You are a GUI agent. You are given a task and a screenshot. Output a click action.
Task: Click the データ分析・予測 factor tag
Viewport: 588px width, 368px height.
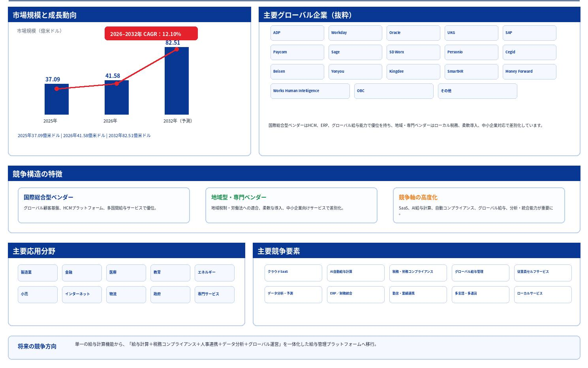pos(293,294)
